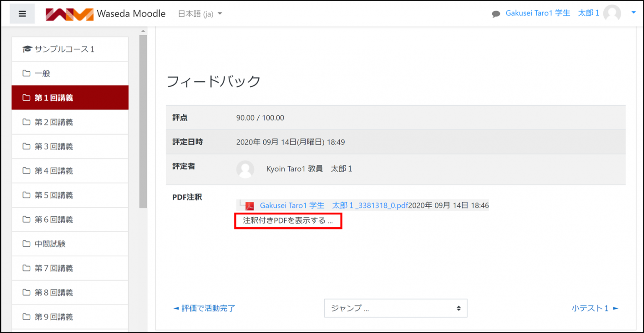644x333 pixels.
Task: Open the 日本語 (ja) language dropdown
Action: [x=200, y=14]
